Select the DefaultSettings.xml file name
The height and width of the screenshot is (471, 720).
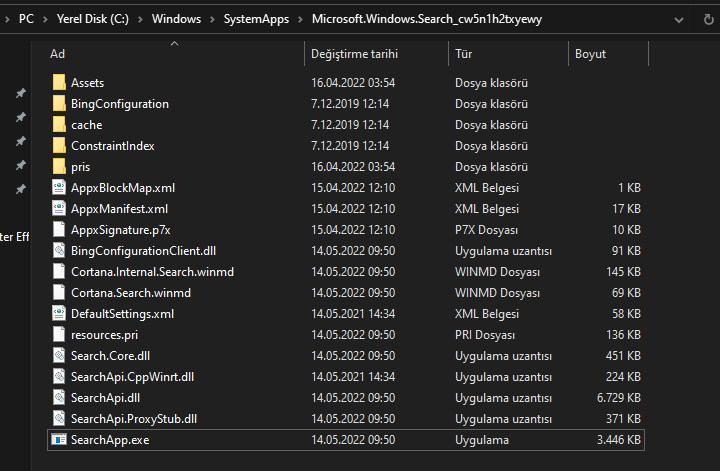(122, 314)
